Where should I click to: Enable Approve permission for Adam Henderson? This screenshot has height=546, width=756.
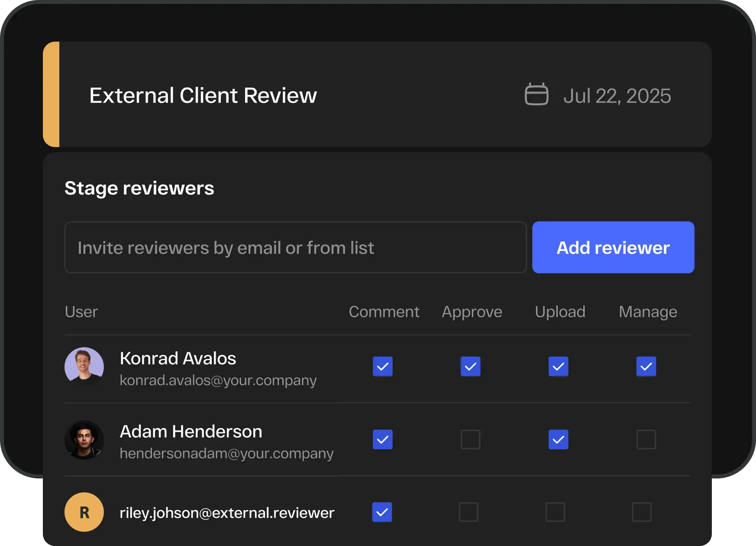coord(470,439)
